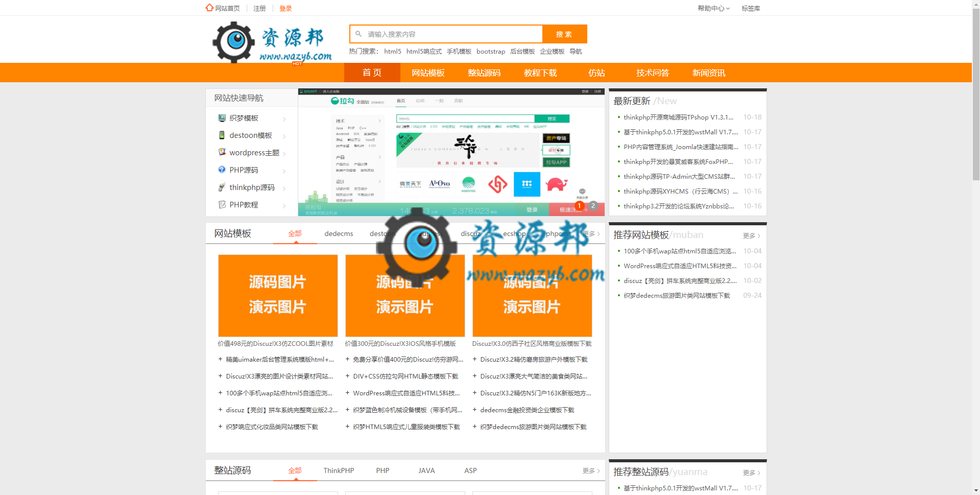The image size is (980, 495).
Task: Click the thinkphp源码 sidebar icon
Action: tap(222, 187)
